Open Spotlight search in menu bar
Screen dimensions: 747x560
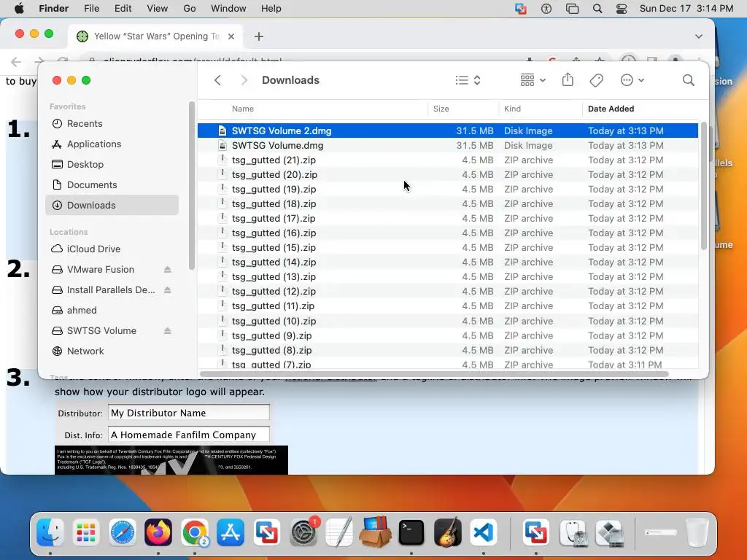(x=597, y=9)
